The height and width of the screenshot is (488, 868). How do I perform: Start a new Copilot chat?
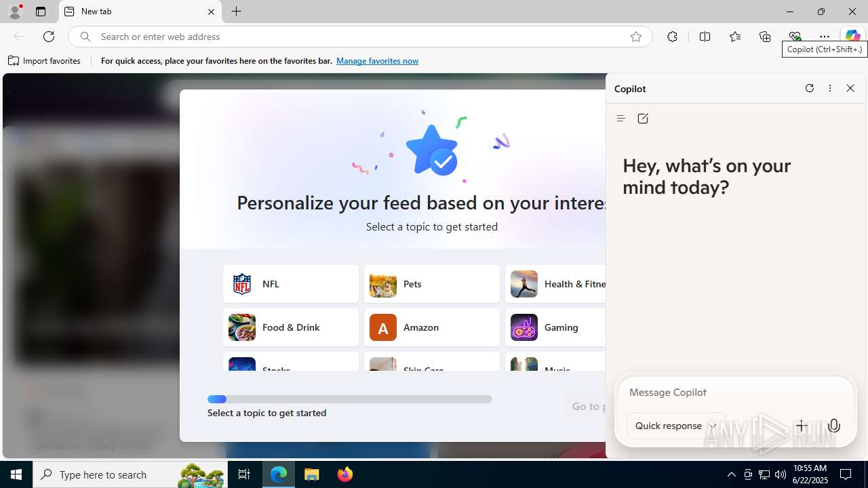point(643,119)
